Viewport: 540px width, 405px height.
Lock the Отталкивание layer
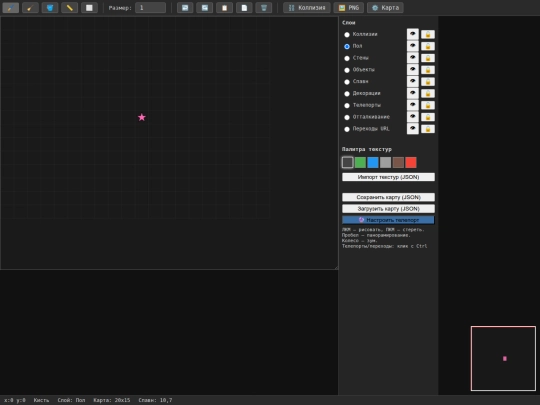[428, 117]
